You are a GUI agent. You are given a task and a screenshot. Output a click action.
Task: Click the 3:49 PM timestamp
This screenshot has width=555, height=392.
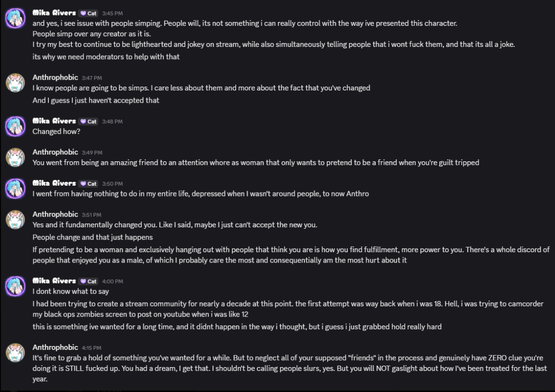click(x=92, y=152)
